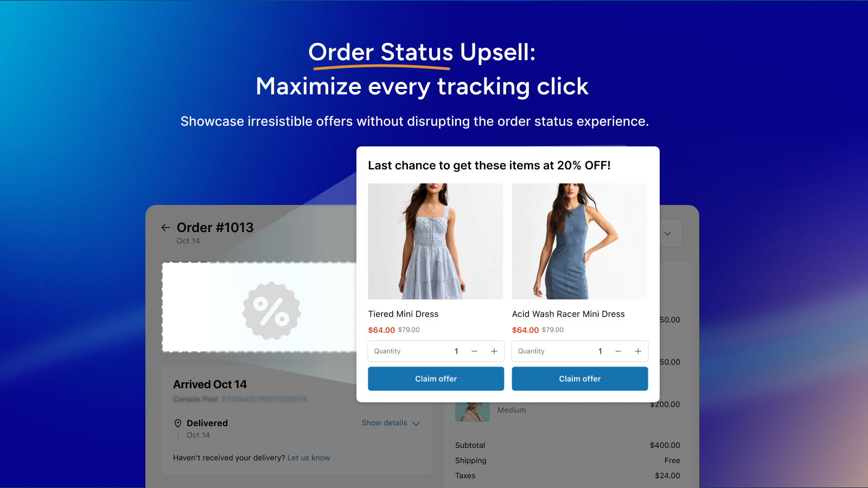
Task: Decrease quantity for Acid Wash Racer Mini Dress
Action: [x=618, y=351]
